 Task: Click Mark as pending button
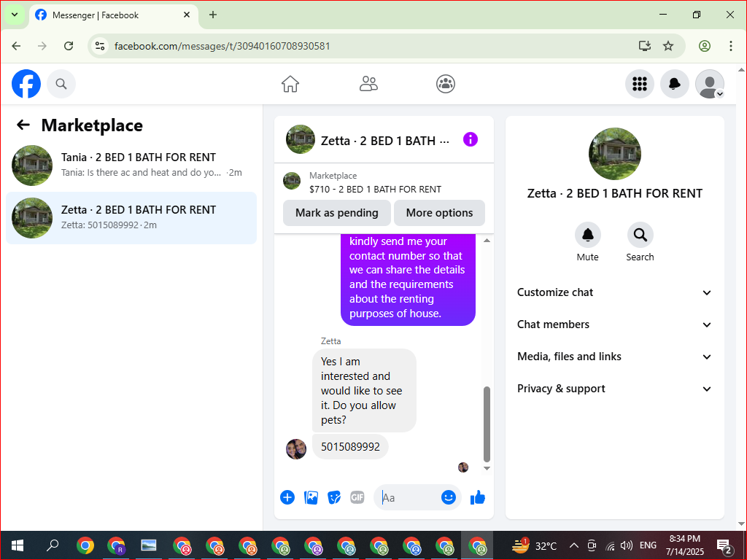(337, 213)
